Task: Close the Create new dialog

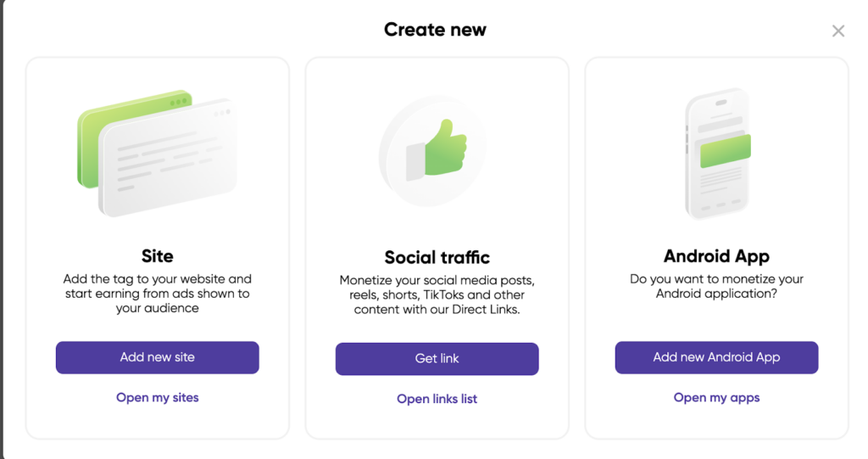Action: coord(838,31)
